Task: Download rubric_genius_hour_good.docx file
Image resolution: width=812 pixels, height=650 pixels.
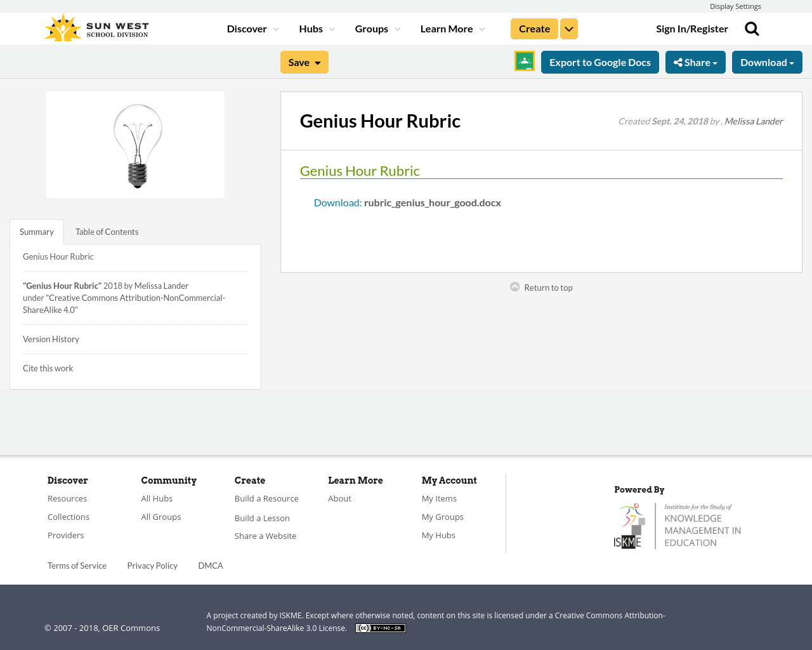Action: tap(337, 201)
